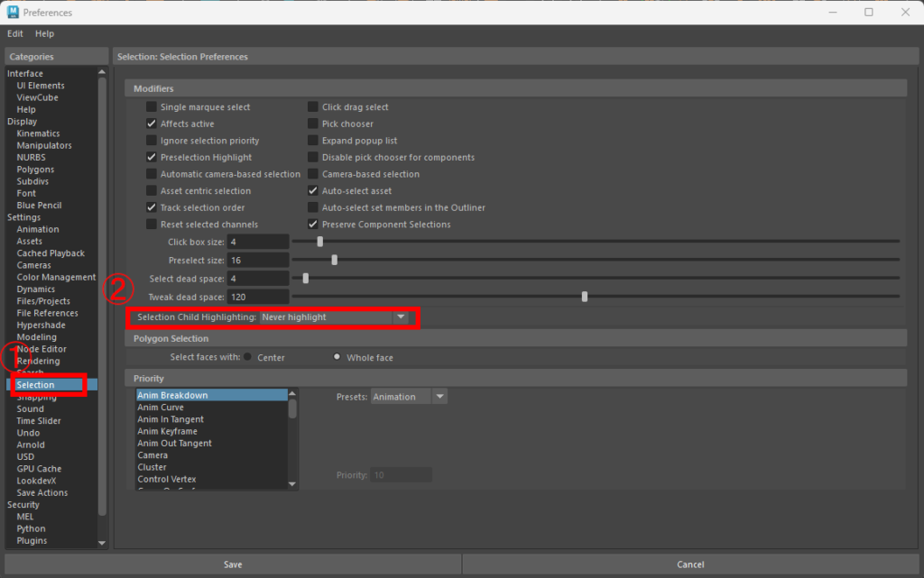The width and height of the screenshot is (924, 578).
Task: Uncheck Preserve Component Selections
Action: click(313, 225)
